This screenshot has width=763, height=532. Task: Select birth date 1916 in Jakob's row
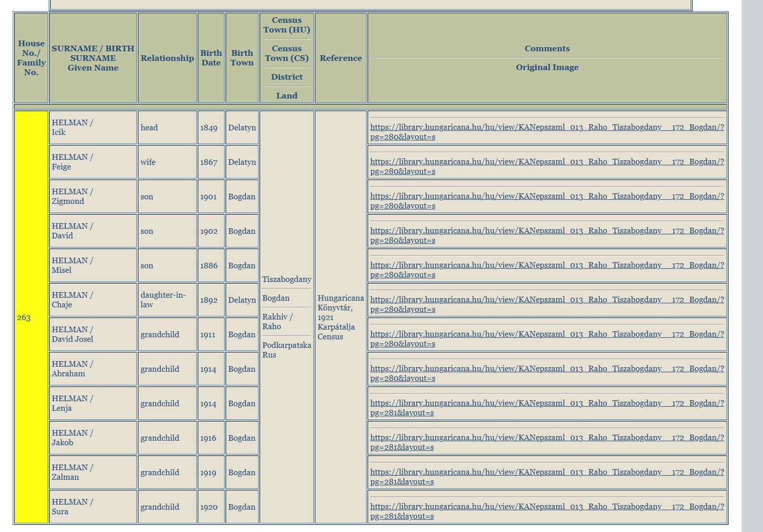click(211, 438)
